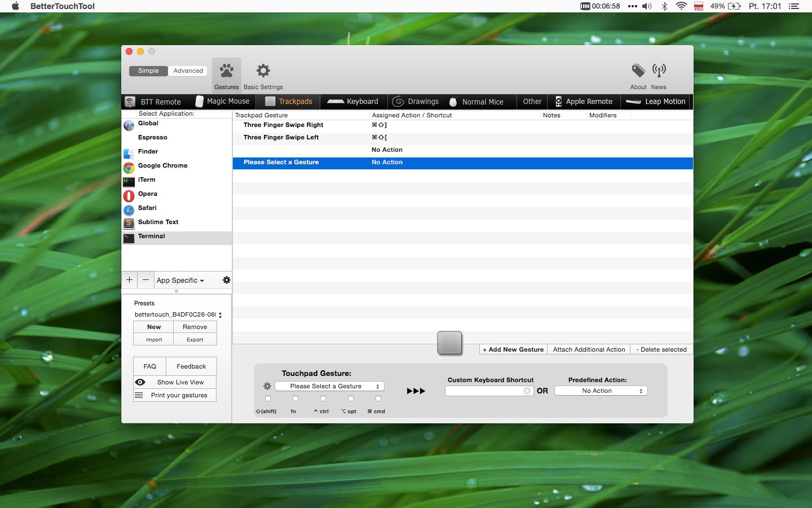Click Add New Gesture button
Viewport: 812px width, 508px height.
tap(513, 349)
